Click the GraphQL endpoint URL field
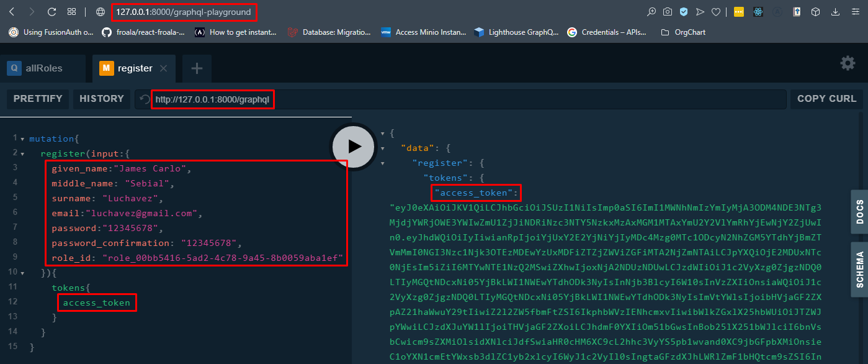Screen dimensions: 868x364 pos(459,99)
